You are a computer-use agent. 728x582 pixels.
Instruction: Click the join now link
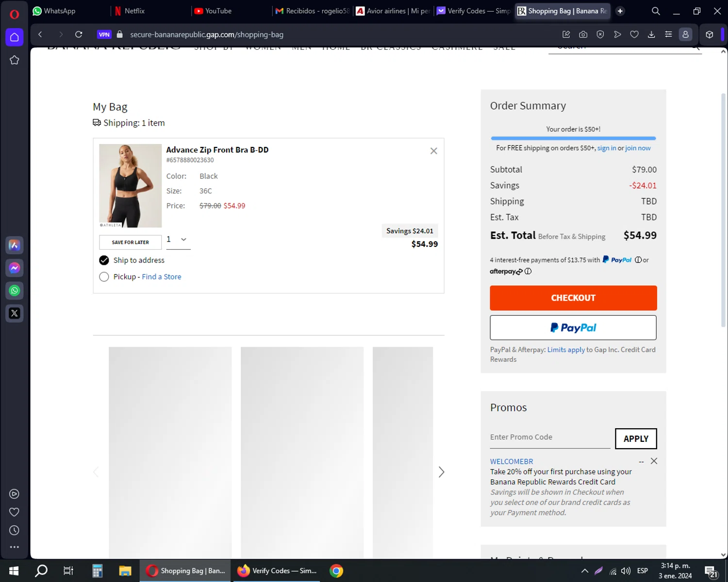(x=638, y=148)
